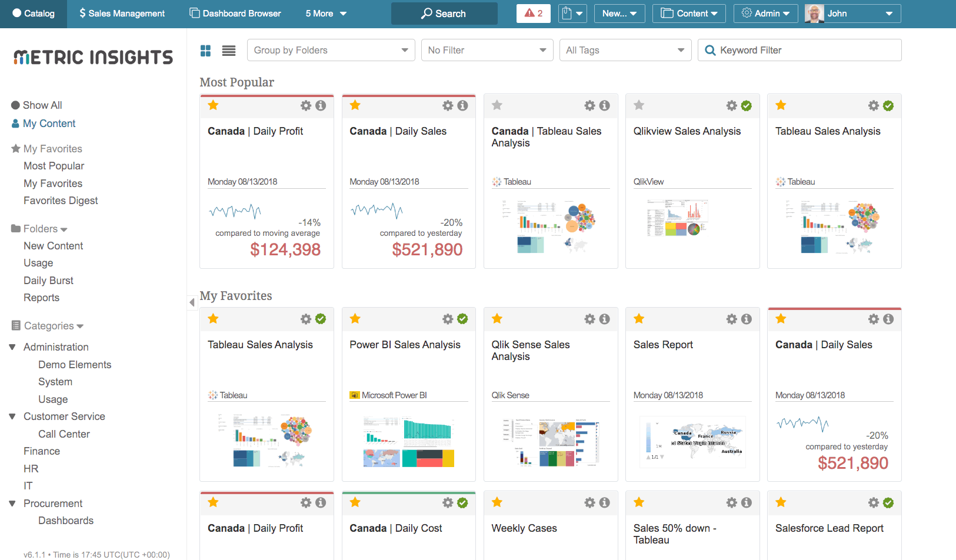Screen dimensions: 956x560
Task: Click the gear icon on the Salesforce Lead Report tile
Action: coord(874,502)
